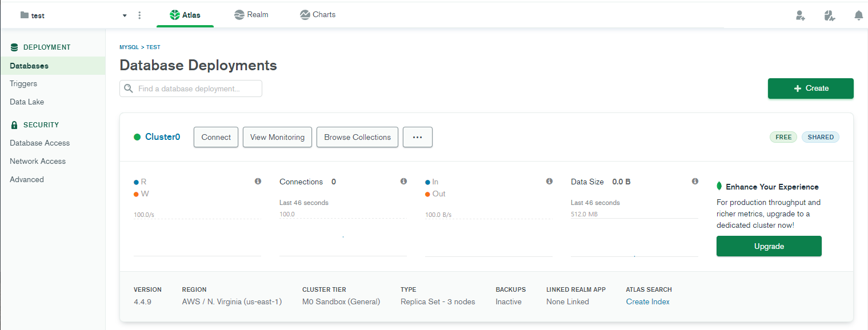Open the project activity feed icon
This screenshot has height=330, width=868.
click(830, 15)
